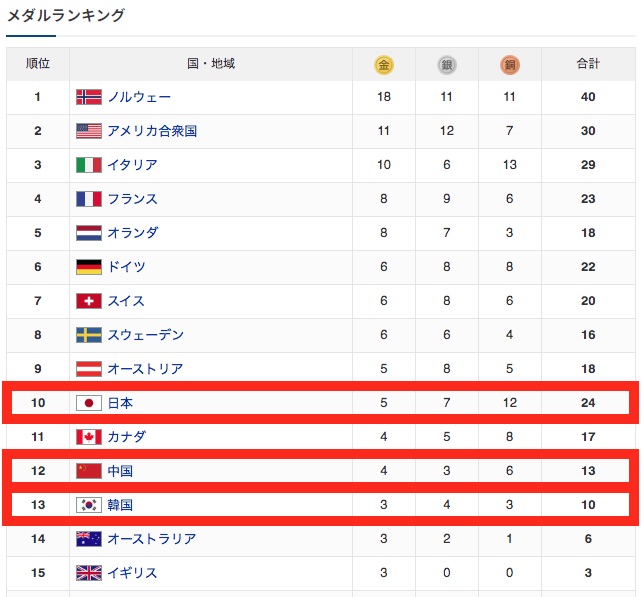Click the 順位 column header
Viewport: 642px width, 597px height.
click(x=38, y=64)
